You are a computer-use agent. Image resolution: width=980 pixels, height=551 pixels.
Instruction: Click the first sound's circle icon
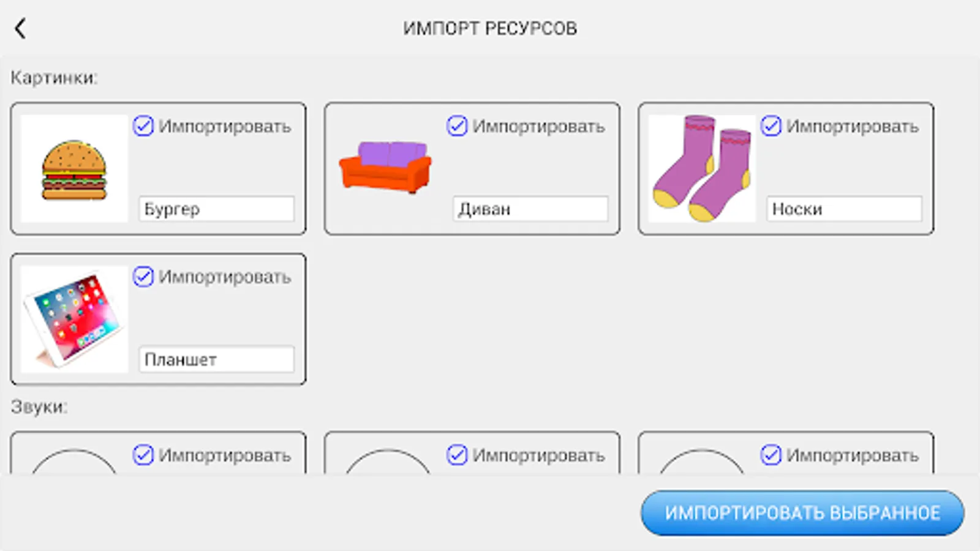tap(74, 462)
